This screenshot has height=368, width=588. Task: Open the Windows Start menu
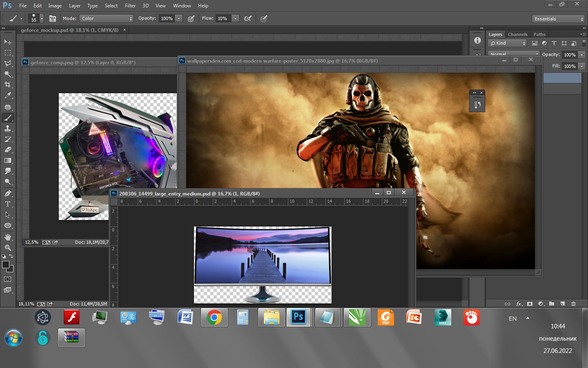pos(13,338)
